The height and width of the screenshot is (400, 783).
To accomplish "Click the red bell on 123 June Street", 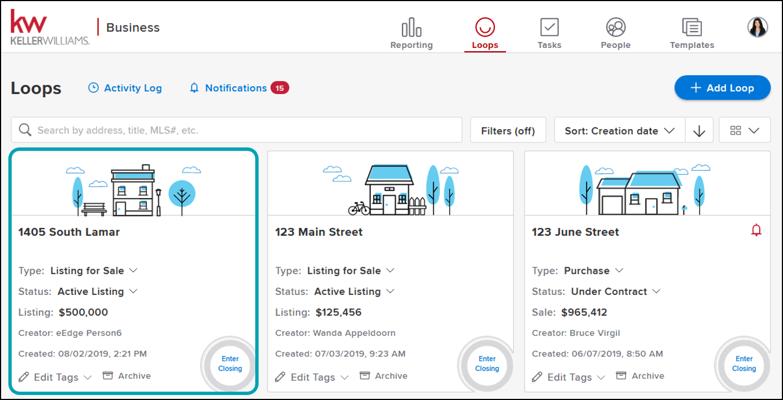I will (755, 231).
